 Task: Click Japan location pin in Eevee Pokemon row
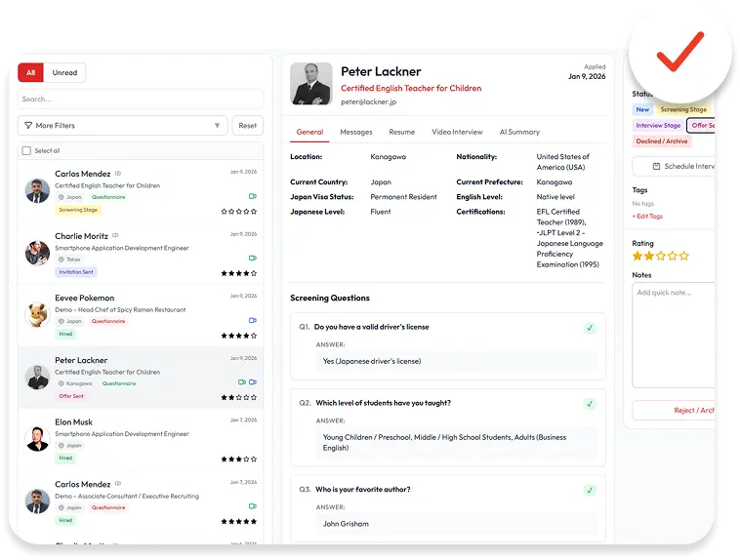click(x=62, y=321)
